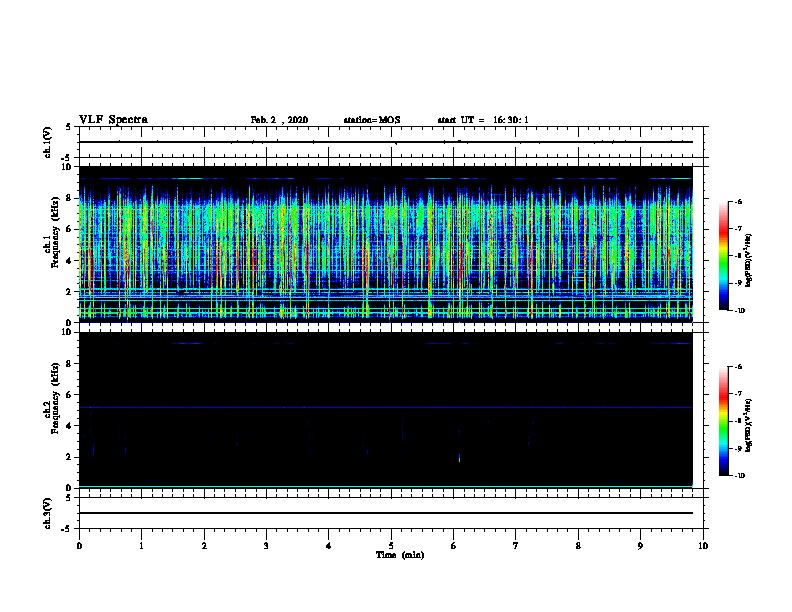
Task: Click inside the ch.1 spectrogram panel
Action: pyautogui.click(x=385, y=244)
